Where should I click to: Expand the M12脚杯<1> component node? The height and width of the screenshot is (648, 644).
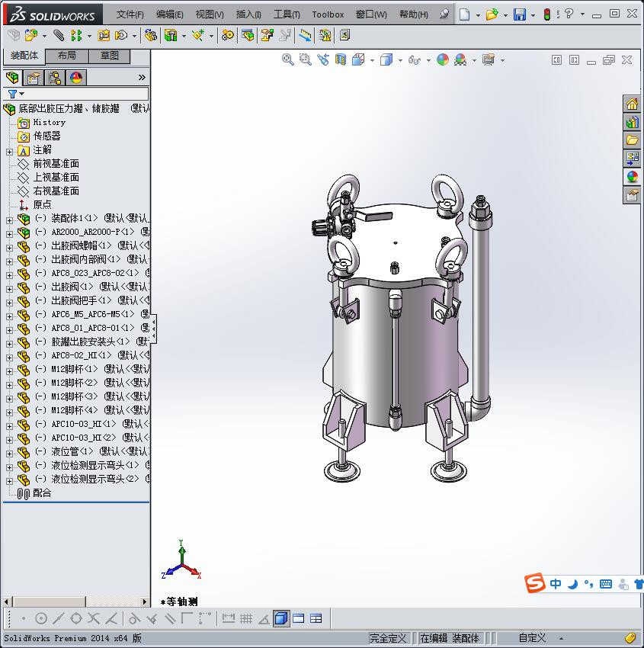9,370
